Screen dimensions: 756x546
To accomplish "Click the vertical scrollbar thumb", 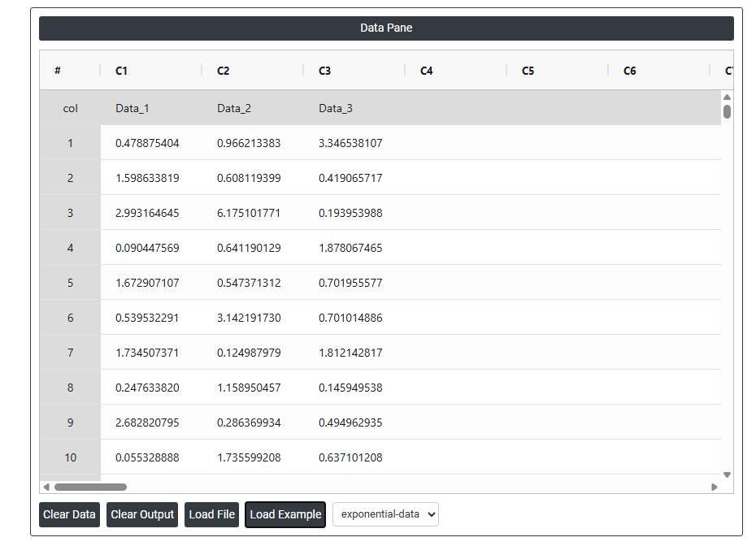I will [x=727, y=111].
